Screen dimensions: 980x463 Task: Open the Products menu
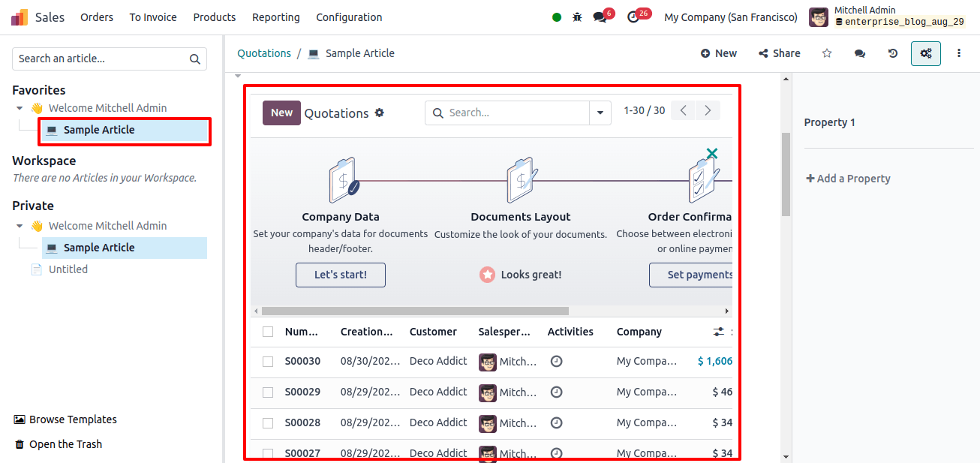point(215,17)
